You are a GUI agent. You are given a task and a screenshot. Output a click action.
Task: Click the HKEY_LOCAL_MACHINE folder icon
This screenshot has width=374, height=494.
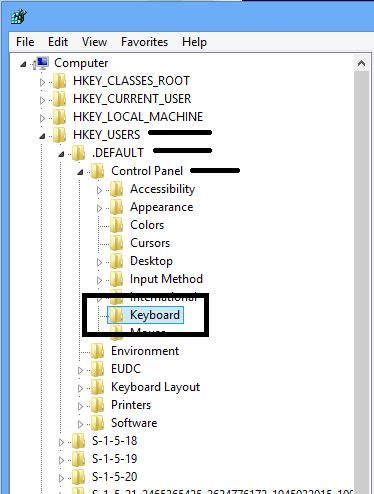(x=59, y=117)
